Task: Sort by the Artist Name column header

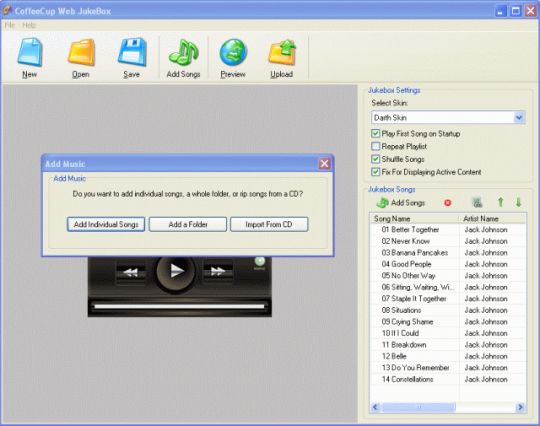Action: pyautogui.click(x=493, y=219)
